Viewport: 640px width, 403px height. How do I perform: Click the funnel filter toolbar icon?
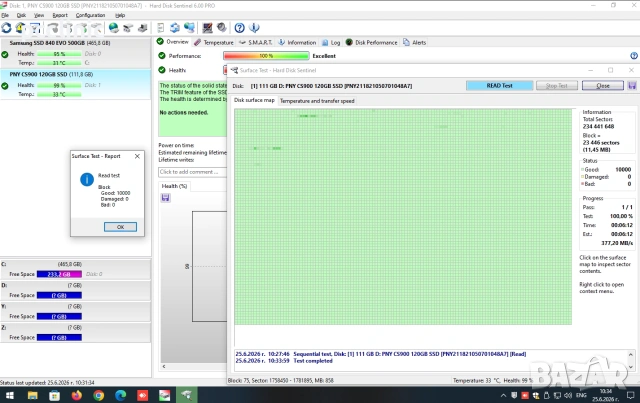coord(36,28)
